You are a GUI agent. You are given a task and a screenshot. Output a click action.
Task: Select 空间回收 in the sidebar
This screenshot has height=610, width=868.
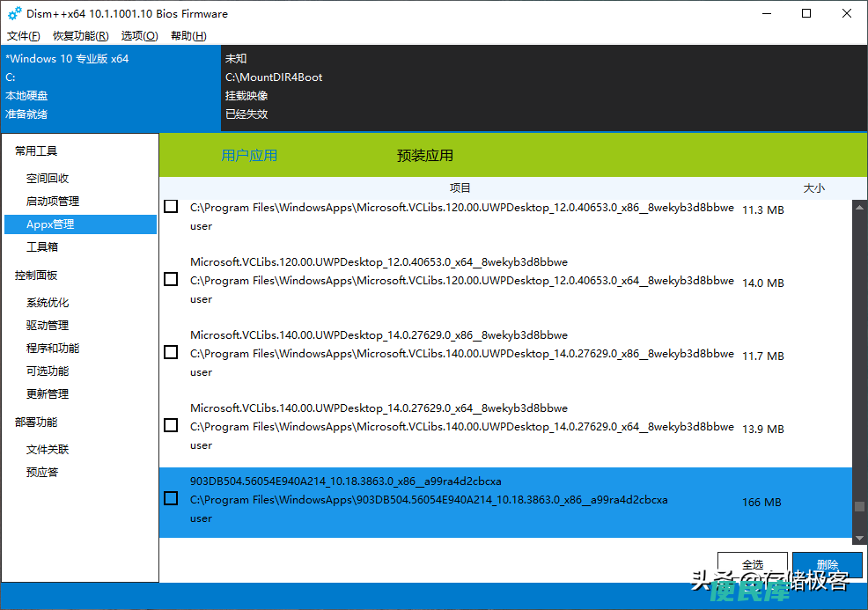[48, 178]
